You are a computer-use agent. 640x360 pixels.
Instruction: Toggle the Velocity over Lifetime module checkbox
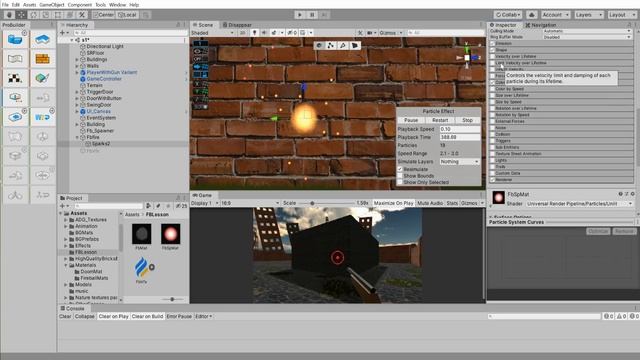(x=492, y=56)
